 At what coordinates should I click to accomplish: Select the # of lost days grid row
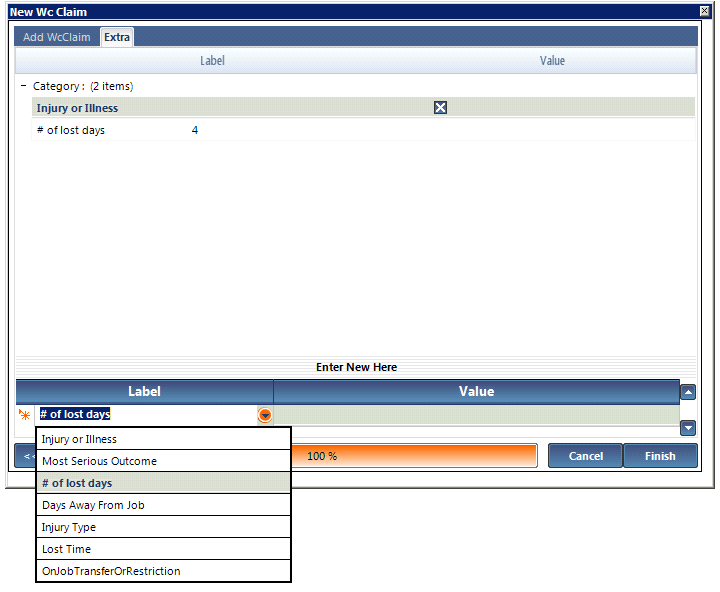(x=363, y=130)
